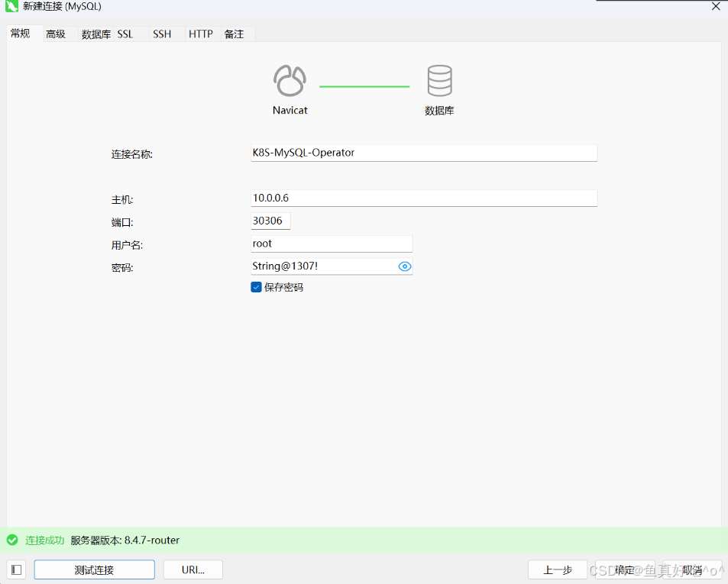Show password with the eye icon
Viewport: 728px width, 584px height.
405,266
